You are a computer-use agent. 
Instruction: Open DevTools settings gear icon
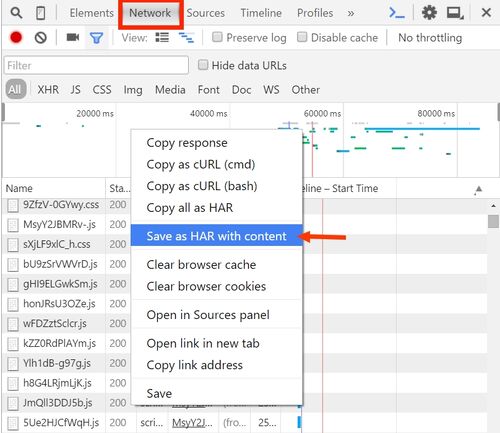click(x=429, y=13)
